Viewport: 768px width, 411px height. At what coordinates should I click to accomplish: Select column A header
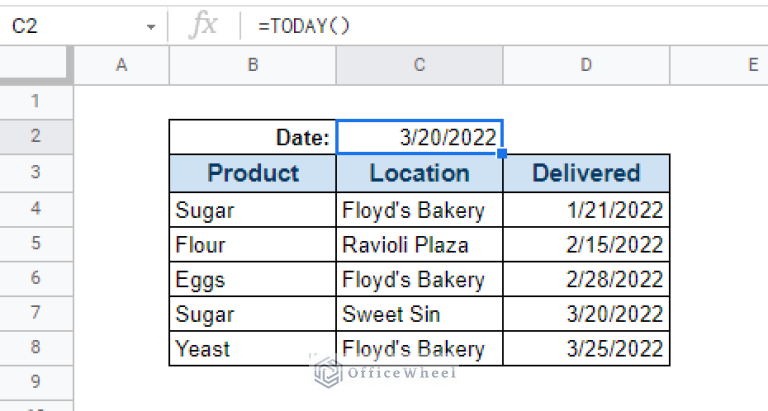[x=122, y=65]
